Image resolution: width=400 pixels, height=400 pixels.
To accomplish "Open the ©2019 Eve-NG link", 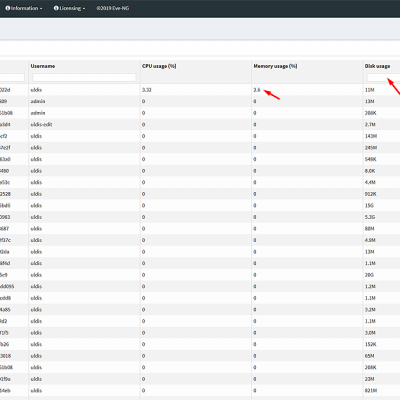I will pos(113,8).
